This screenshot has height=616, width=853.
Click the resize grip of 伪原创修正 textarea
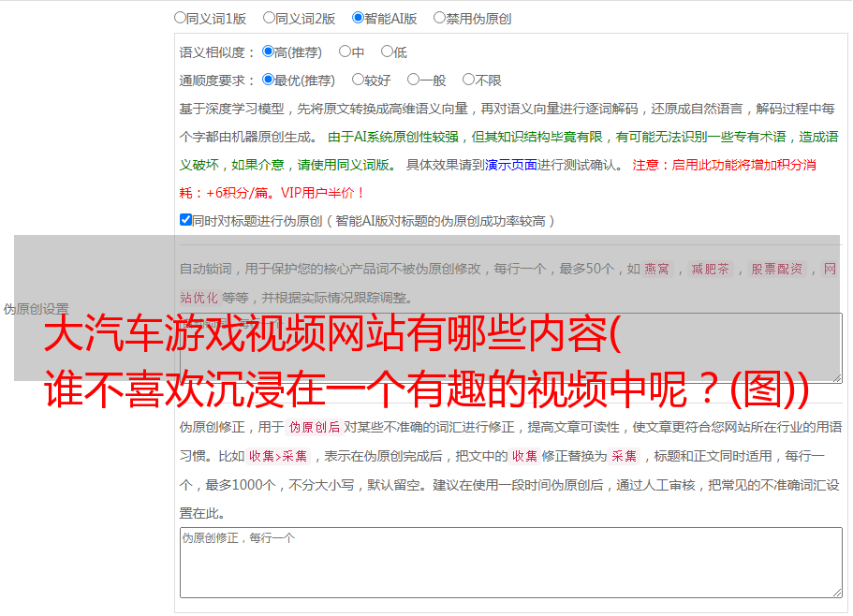837,593
